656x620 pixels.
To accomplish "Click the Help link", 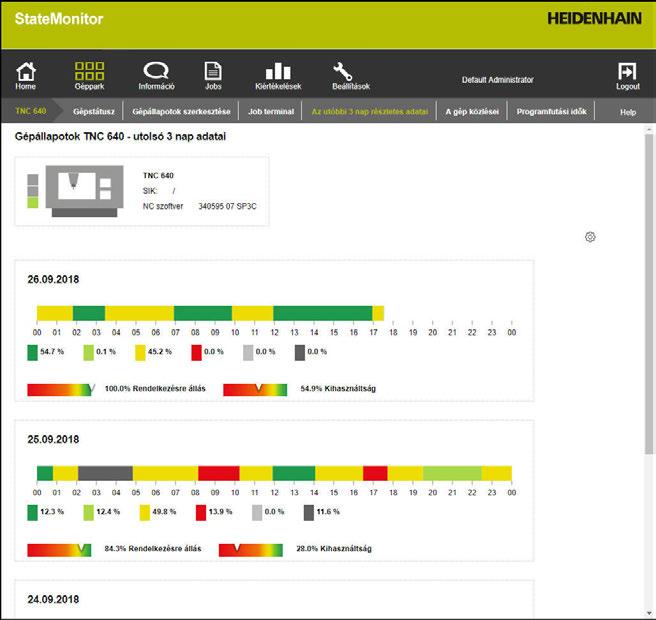I will [628, 112].
